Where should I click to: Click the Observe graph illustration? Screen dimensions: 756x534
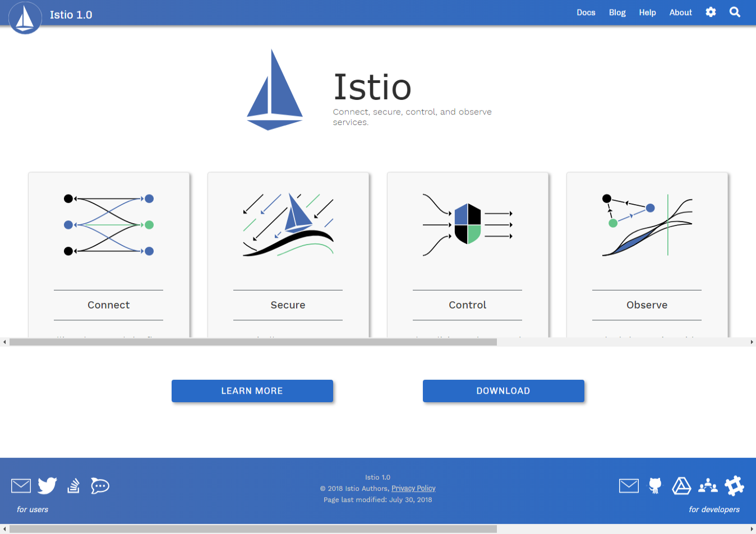[647, 225]
